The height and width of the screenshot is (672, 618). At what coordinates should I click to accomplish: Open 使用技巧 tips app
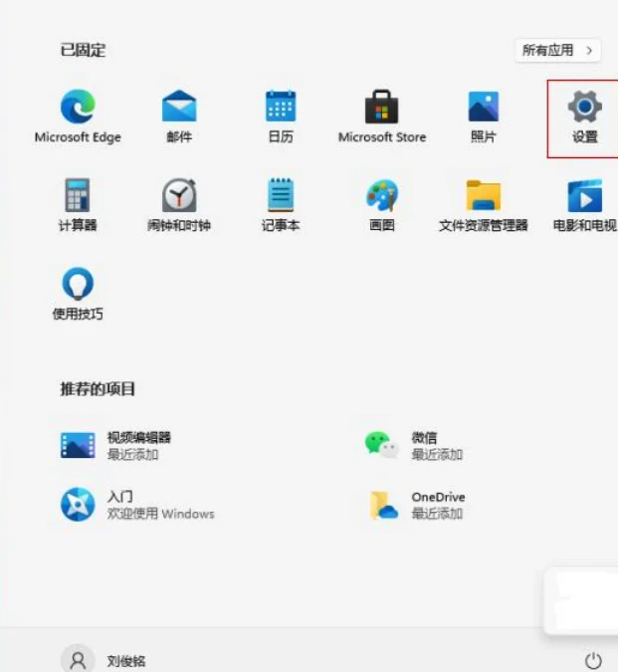(78, 294)
